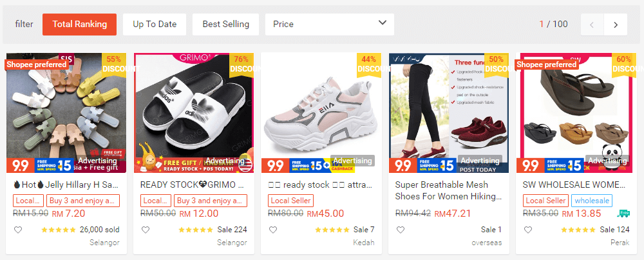644x260 pixels.
Task: Click Buy 3 and enjoy tag on GRIMO
Action: 211,201
